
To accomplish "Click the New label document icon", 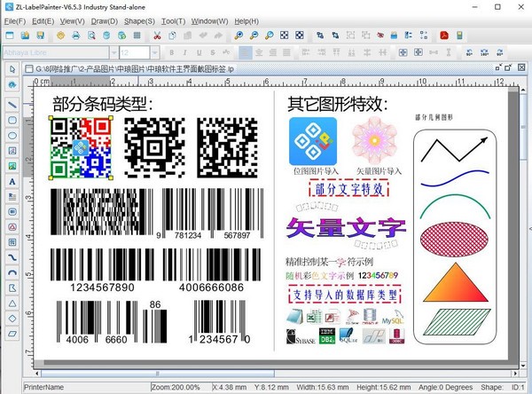I will pos(10,35).
